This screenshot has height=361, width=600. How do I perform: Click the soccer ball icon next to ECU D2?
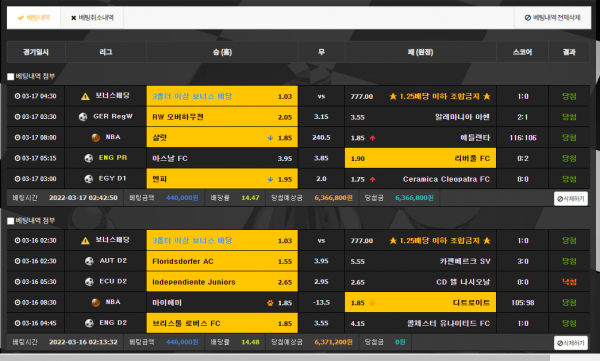(x=89, y=282)
